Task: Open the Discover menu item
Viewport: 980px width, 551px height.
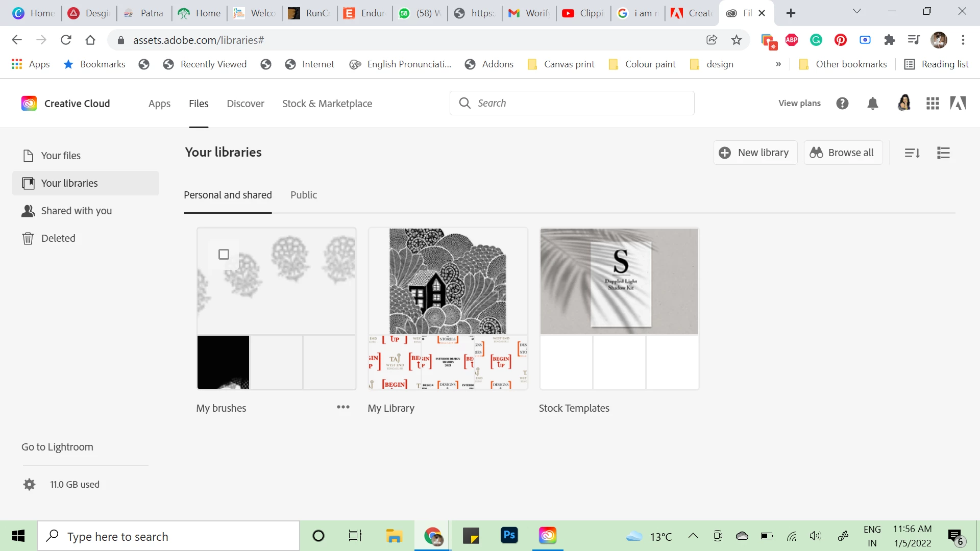Action: tap(246, 104)
